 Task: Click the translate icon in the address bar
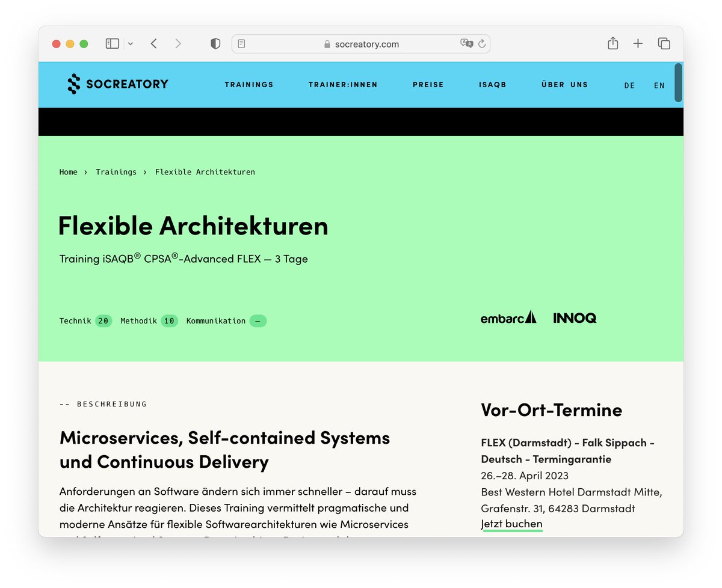466,43
